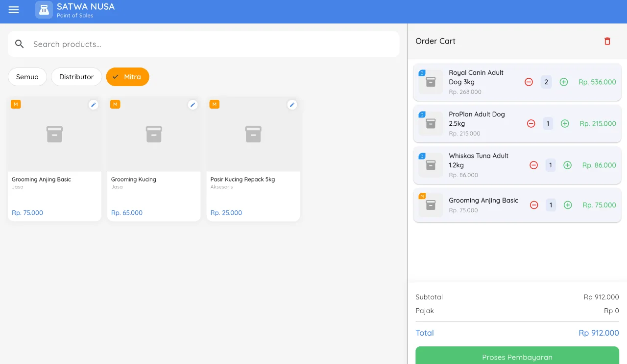Increase Whiskas Tuna Adult quantity
This screenshot has height=364, width=627.
pos(568,165)
